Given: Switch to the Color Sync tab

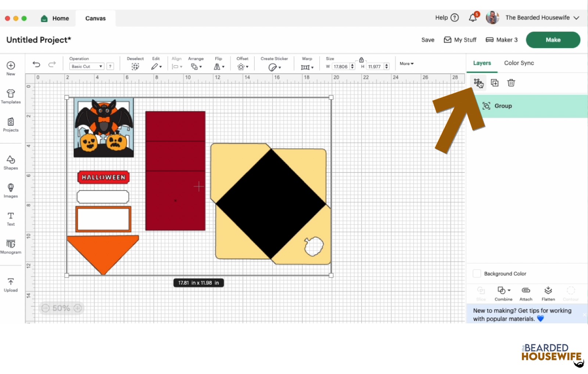Looking at the screenshot, I should (519, 63).
